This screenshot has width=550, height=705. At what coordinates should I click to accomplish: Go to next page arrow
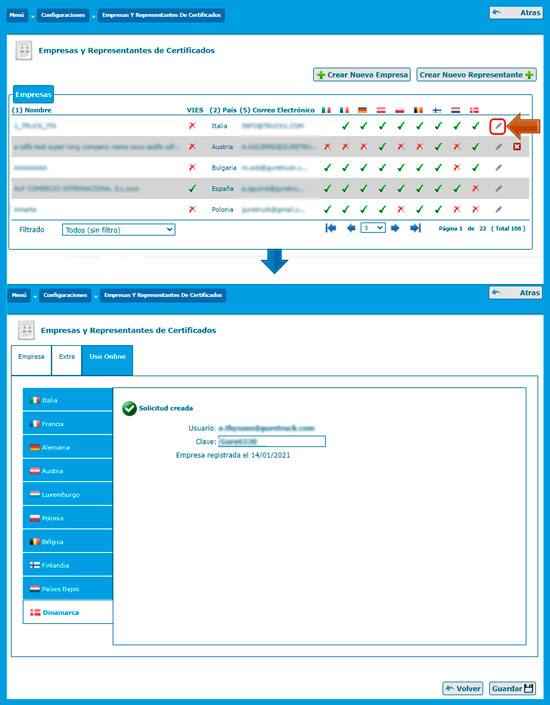395,228
